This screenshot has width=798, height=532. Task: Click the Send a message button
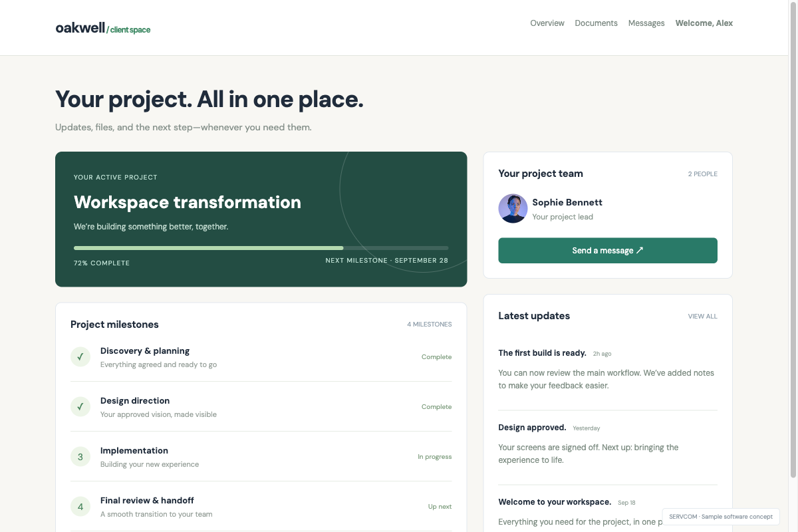click(x=608, y=251)
